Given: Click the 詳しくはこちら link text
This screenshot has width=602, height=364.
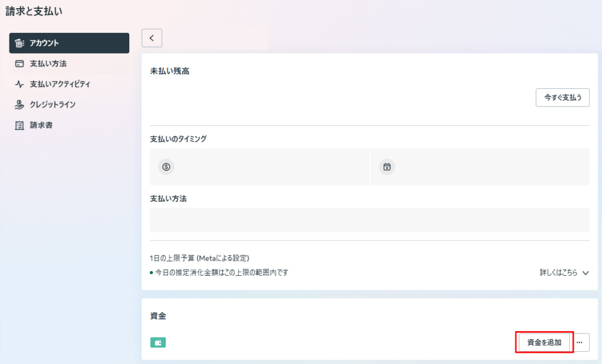Looking at the screenshot, I should click(x=558, y=273).
